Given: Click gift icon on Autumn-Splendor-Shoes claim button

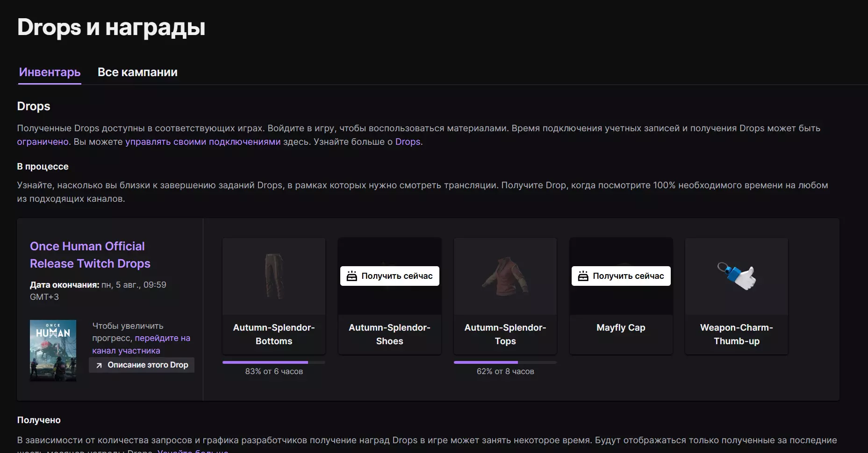Looking at the screenshot, I should point(352,276).
